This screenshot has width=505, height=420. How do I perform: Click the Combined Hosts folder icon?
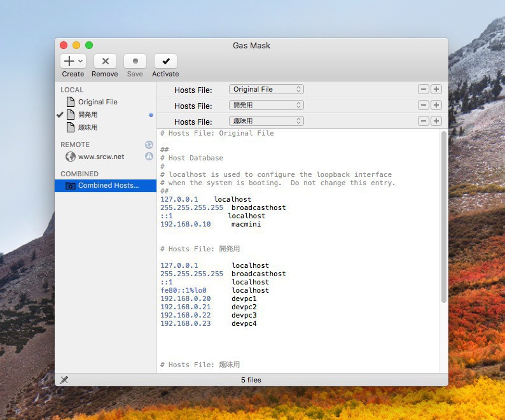tap(70, 186)
